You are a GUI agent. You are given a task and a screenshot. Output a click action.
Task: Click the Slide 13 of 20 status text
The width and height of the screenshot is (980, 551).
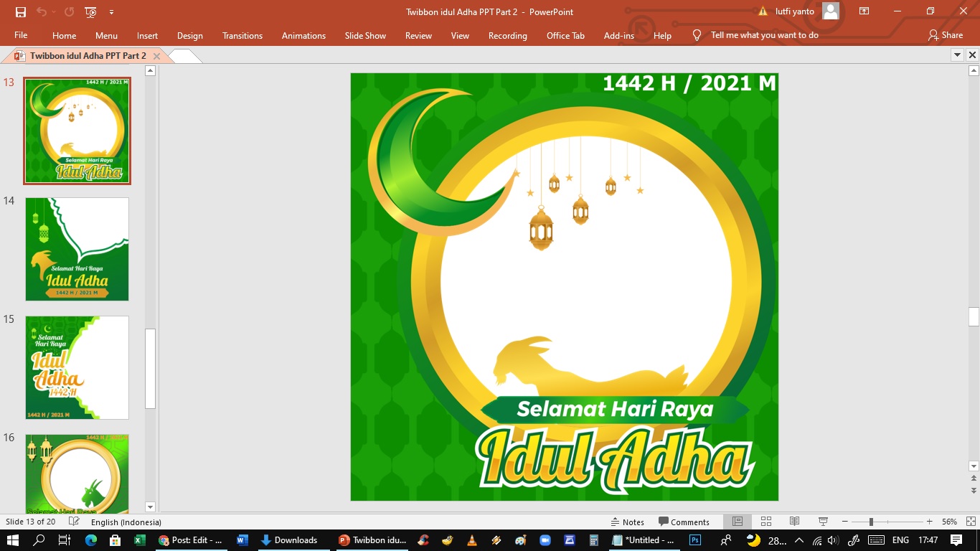tap(31, 522)
